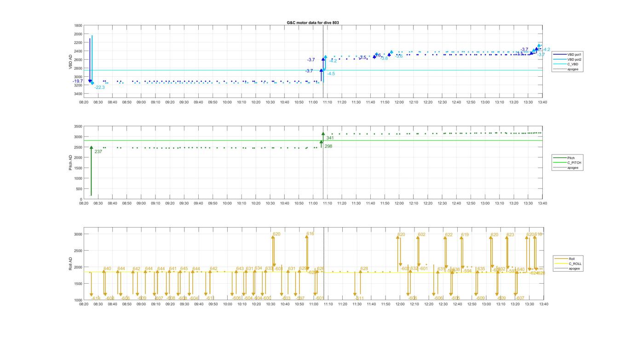Screen dimensions: 644x337
Task: Select the '641' roll data label
Action: pyautogui.click(x=173, y=268)
